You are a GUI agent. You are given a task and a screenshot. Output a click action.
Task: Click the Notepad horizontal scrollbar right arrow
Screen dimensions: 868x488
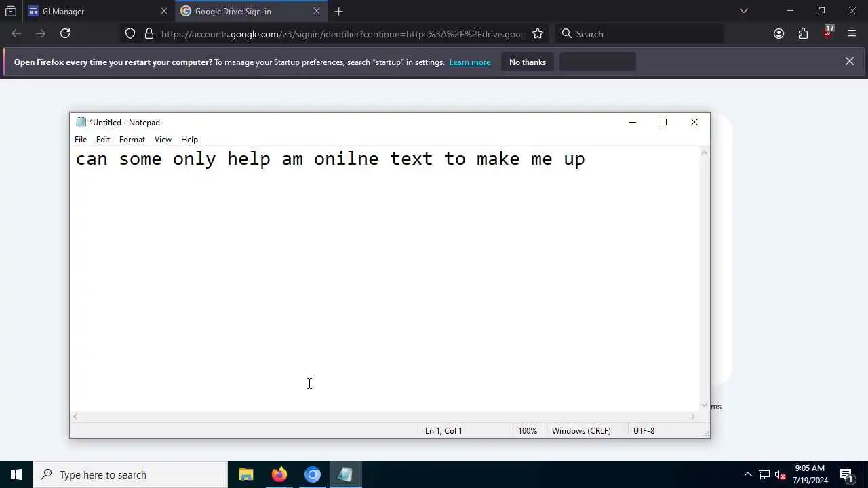(693, 416)
